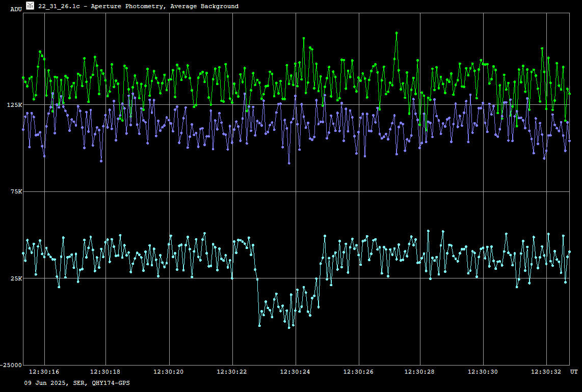Click the 12:30:24 time tick label

pyautogui.click(x=295, y=372)
